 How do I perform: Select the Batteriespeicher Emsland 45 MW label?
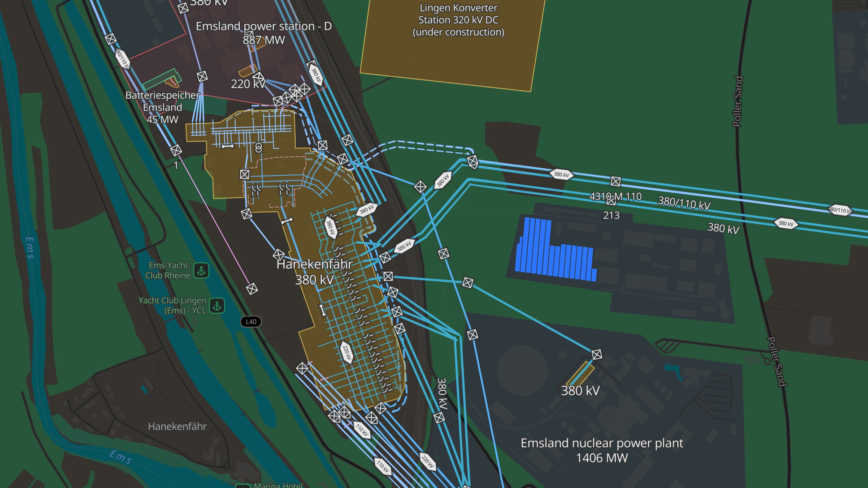pos(162,107)
